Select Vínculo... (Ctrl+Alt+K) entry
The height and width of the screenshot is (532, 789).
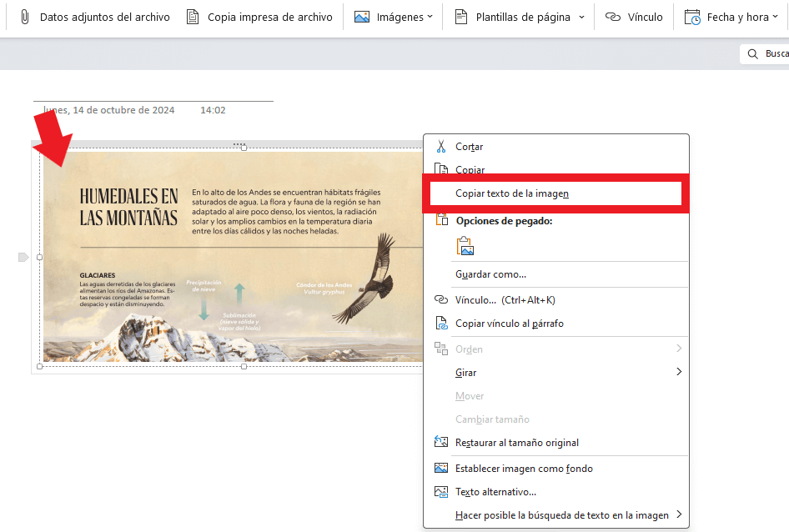click(x=556, y=300)
